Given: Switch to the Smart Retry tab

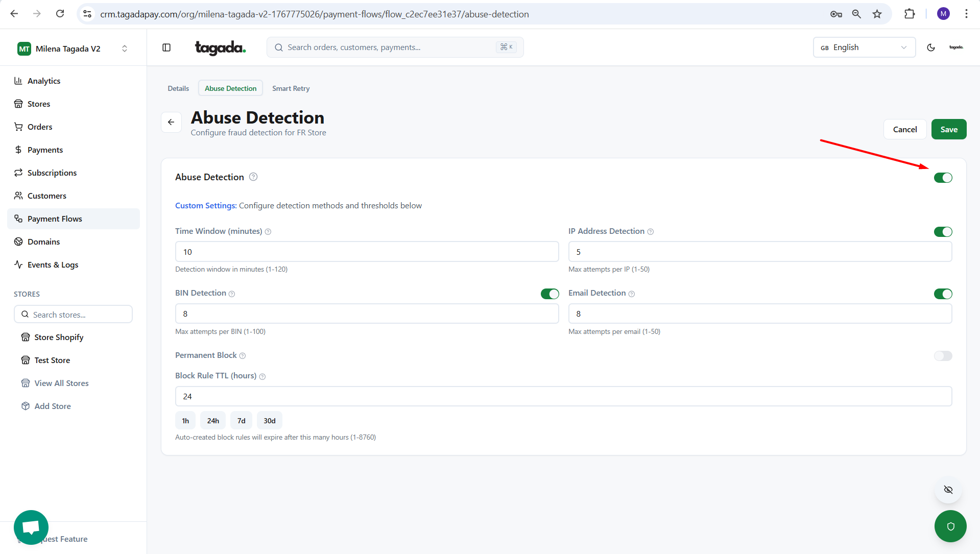Looking at the screenshot, I should pos(291,88).
